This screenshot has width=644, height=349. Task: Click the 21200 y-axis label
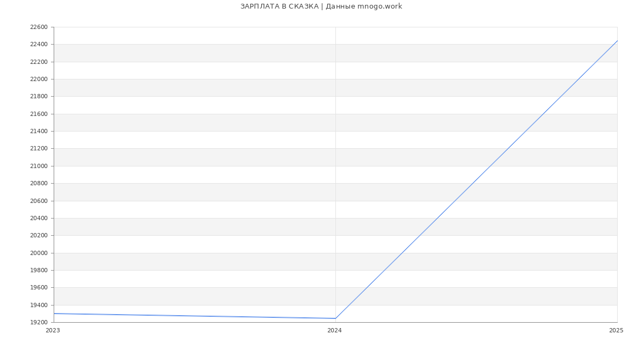click(39, 148)
